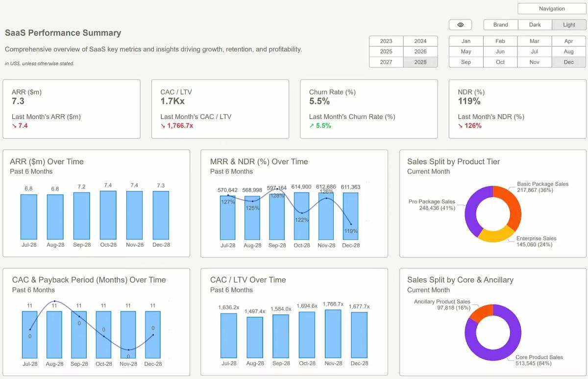Screen dimensions: 588x379
Task: Choose year 2025 filter
Action: pos(386,51)
